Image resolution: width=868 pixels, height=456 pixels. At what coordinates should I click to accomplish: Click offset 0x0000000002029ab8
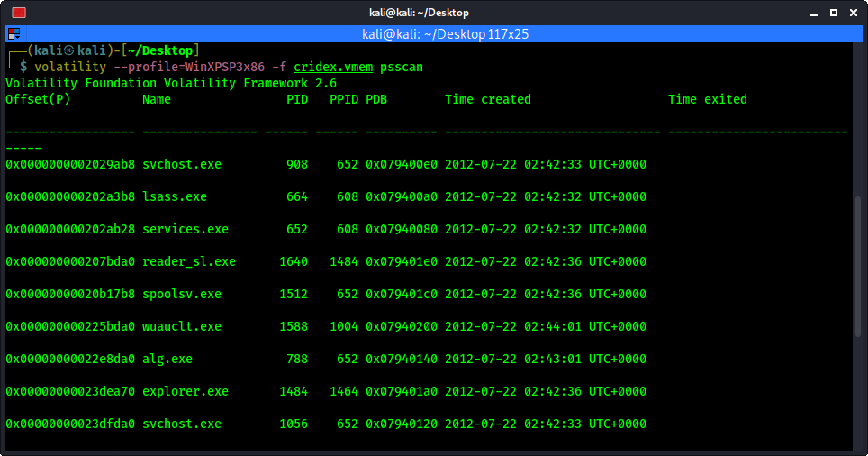click(70, 165)
